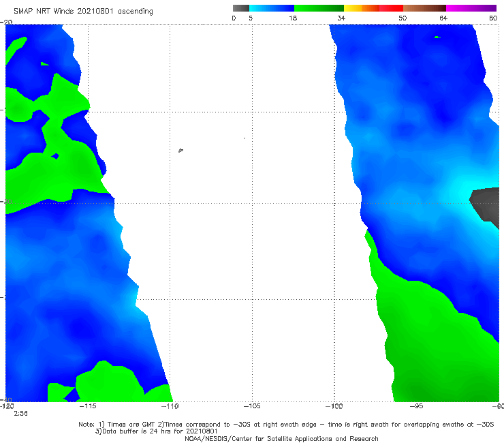Click the magenta-purple segment of the color bar
Screen dimensions: 504x443
[x=471, y=8]
